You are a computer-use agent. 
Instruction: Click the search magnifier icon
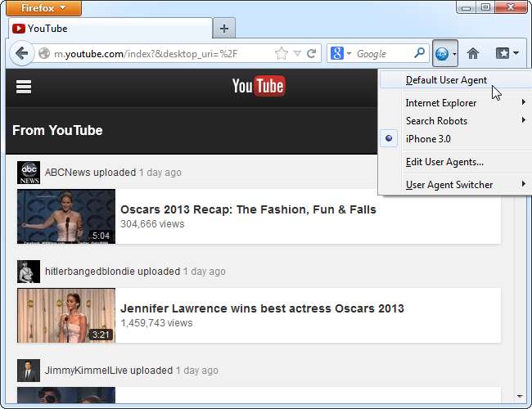pyautogui.click(x=419, y=54)
